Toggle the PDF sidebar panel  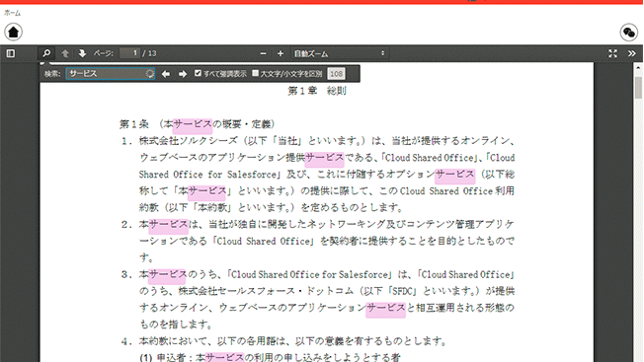(x=11, y=53)
